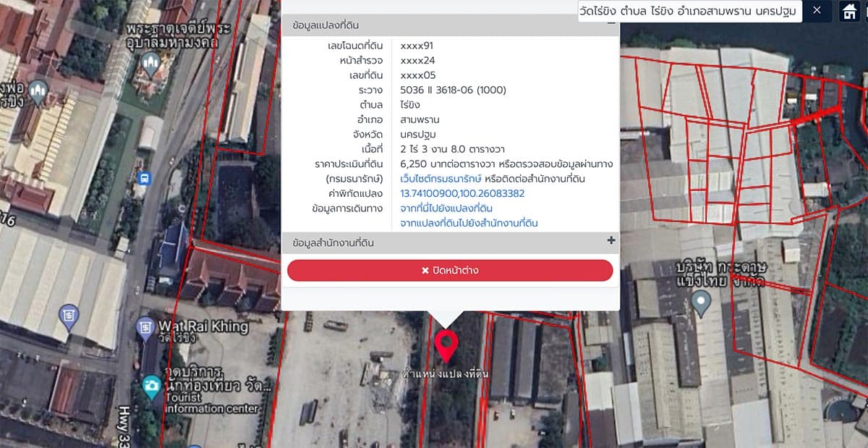
Task: Click the Wat Rai Khing map label text
Action: pos(203,326)
